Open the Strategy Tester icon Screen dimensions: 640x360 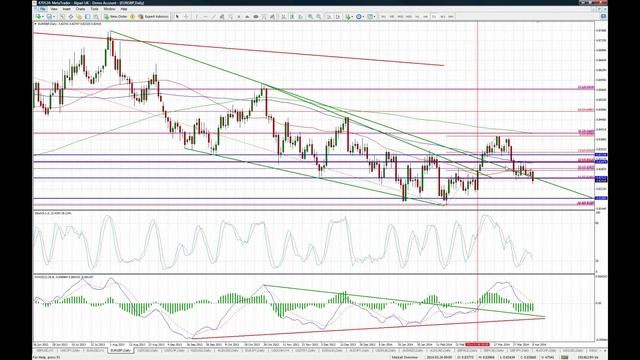96,17
